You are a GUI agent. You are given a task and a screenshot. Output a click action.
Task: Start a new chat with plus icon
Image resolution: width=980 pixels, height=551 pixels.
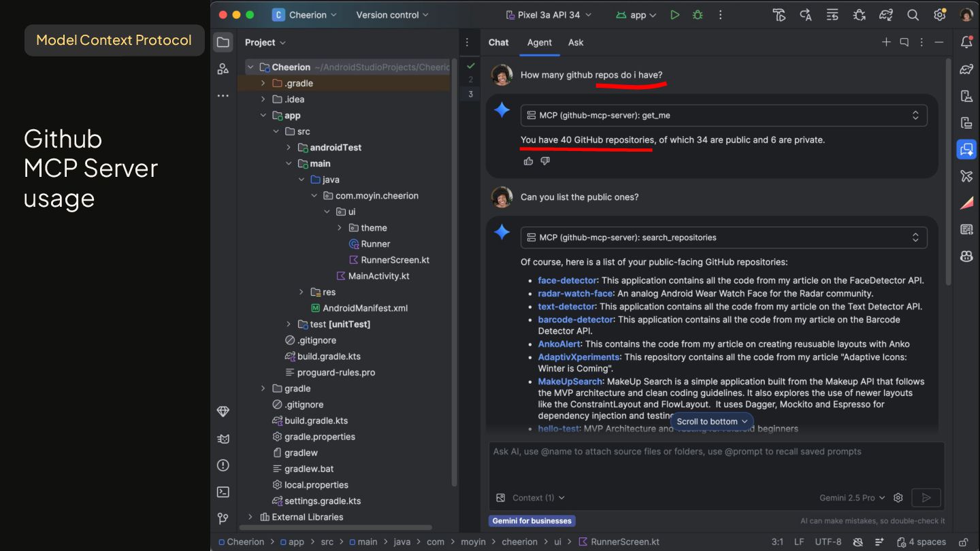886,42
